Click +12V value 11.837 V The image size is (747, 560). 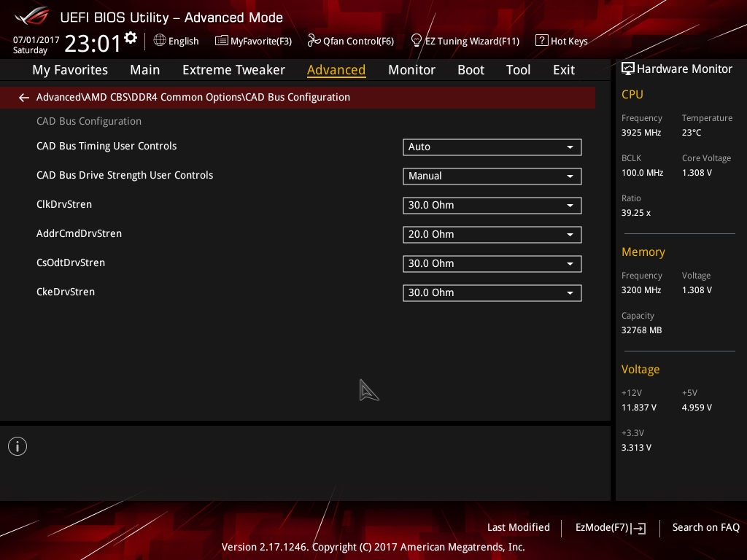[639, 408]
